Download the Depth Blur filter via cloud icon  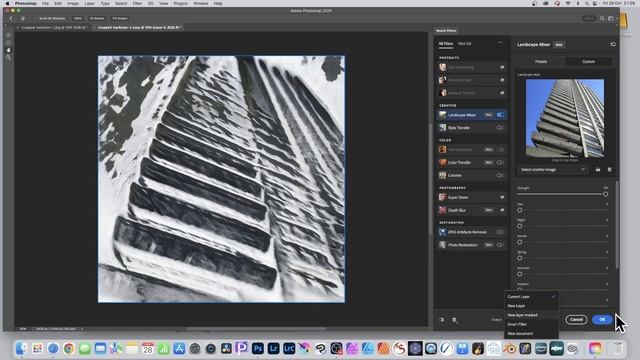tap(502, 210)
